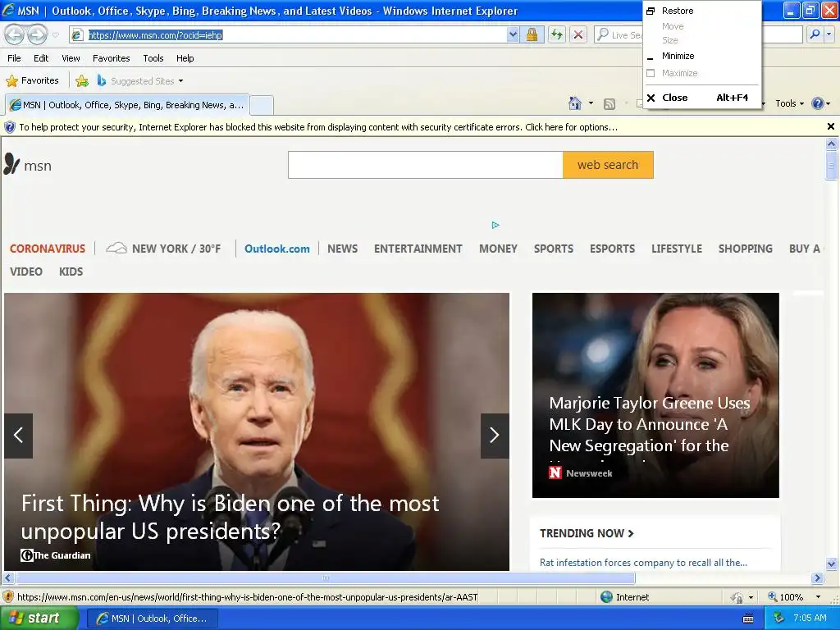This screenshot has height=630, width=840.
Task: Click the Windows start button
Action: pos(39,618)
